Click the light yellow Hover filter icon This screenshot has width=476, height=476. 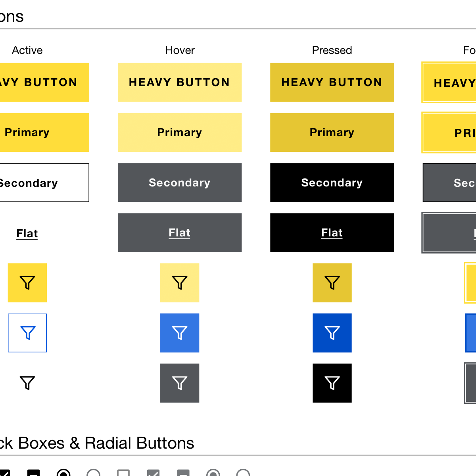pos(180,283)
